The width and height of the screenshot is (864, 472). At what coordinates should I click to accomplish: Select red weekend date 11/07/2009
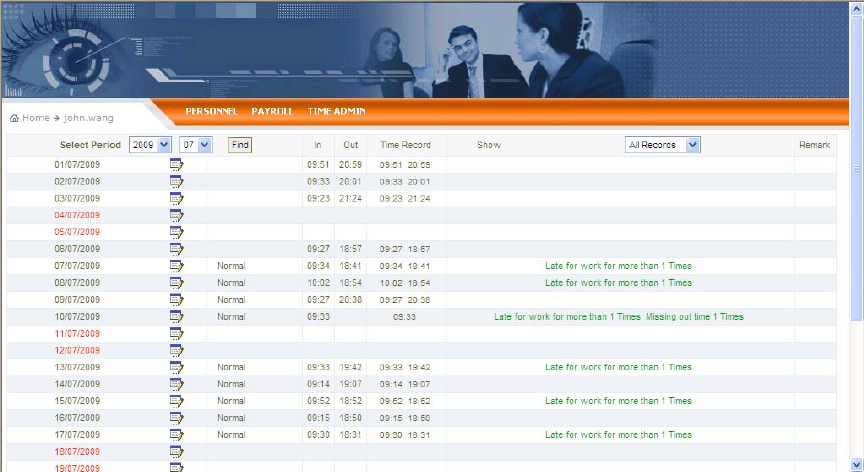[x=77, y=334]
